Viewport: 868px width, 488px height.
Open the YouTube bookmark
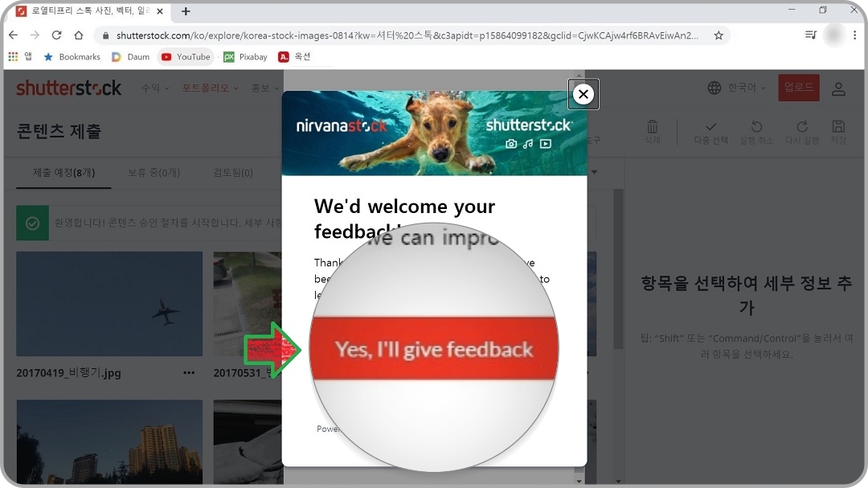click(x=186, y=56)
